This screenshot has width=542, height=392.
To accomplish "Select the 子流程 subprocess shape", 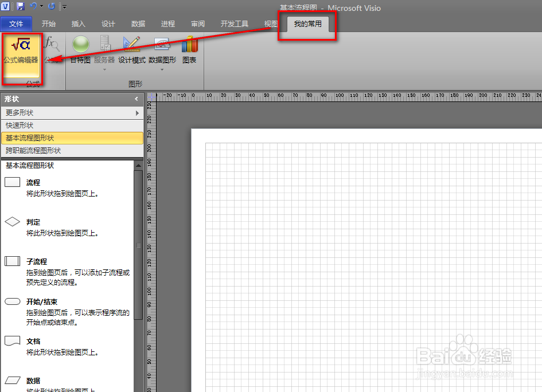I will pyautogui.click(x=13, y=261).
